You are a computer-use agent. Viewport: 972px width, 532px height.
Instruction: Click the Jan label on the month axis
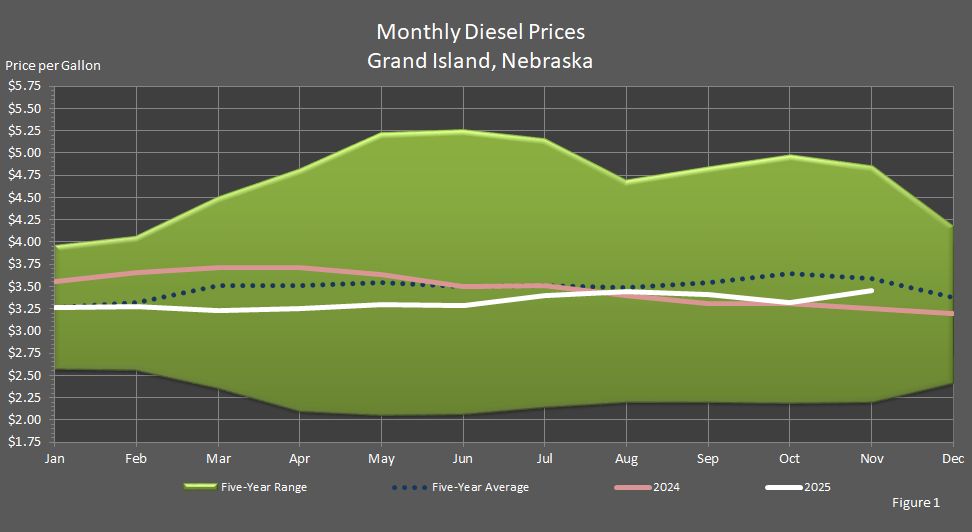pyautogui.click(x=56, y=459)
